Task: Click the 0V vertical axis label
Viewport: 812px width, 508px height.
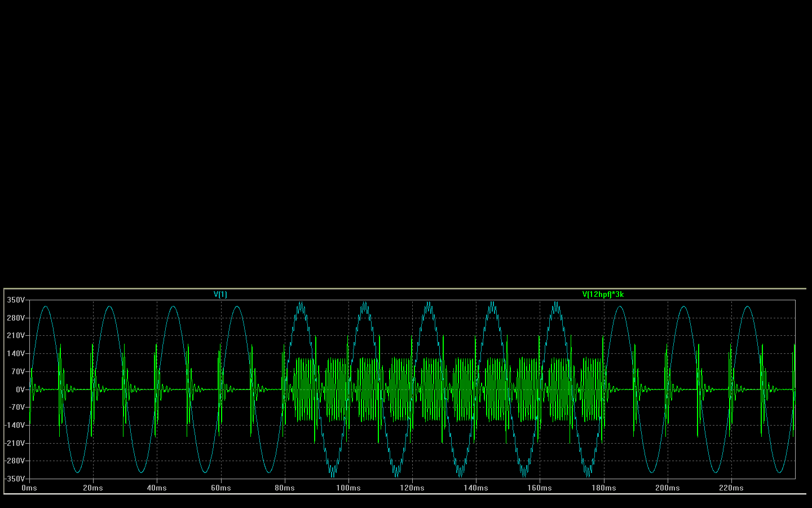Action: point(20,389)
